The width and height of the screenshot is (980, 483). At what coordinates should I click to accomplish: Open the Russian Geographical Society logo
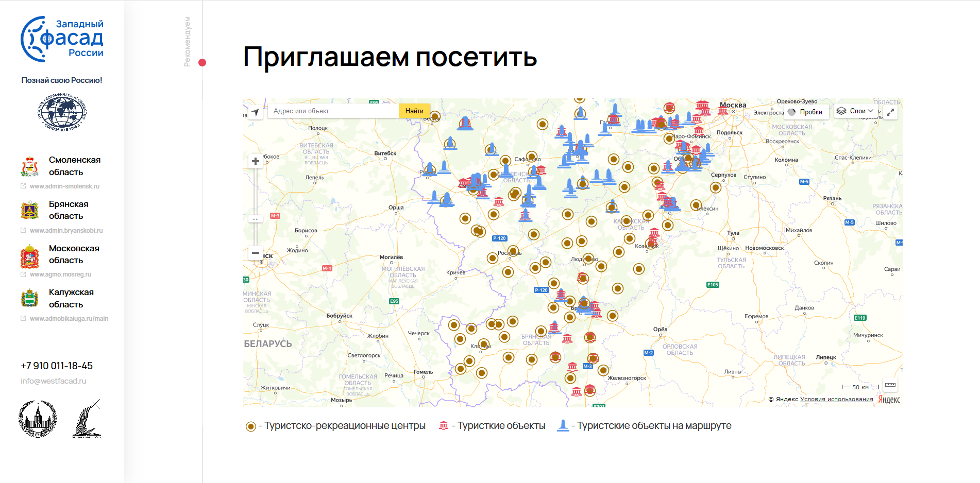click(x=62, y=112)
